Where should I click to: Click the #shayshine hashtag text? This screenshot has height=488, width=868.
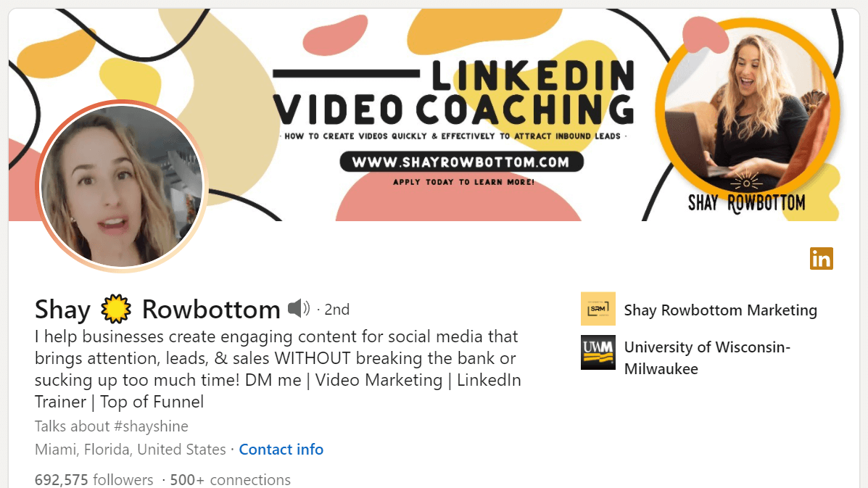pos(151,426)
